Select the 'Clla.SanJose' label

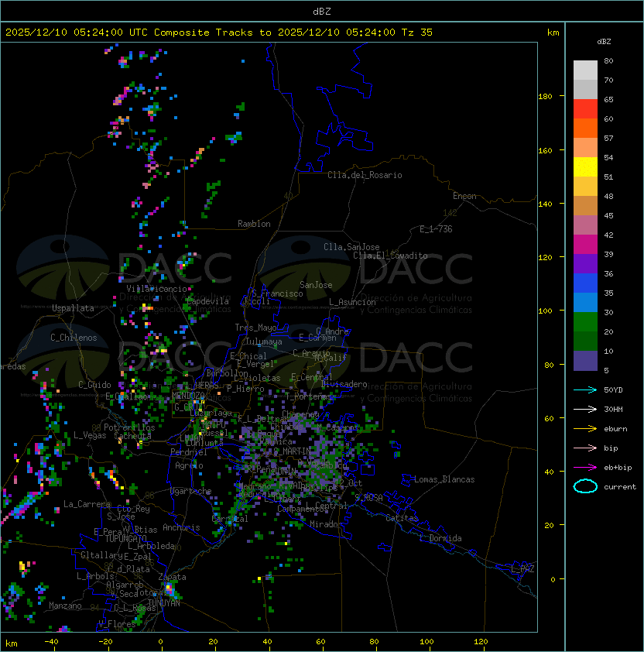(351, 247)
